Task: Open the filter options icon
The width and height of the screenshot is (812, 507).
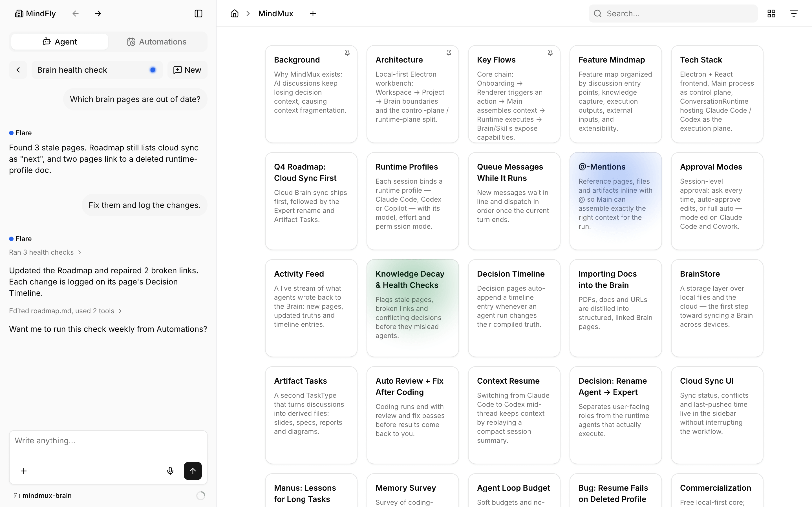Action: [794, 14]
